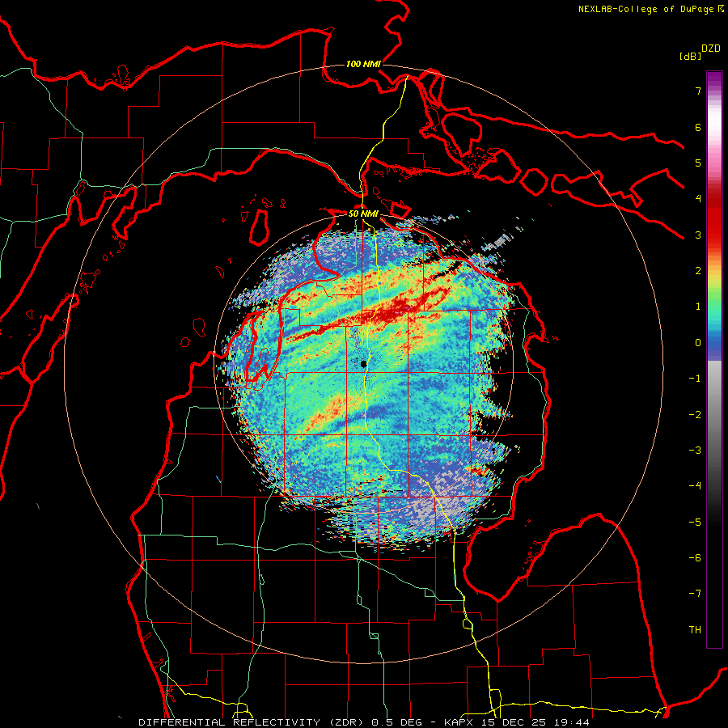
Task: Click the [dB] units label
Action: 690,56
